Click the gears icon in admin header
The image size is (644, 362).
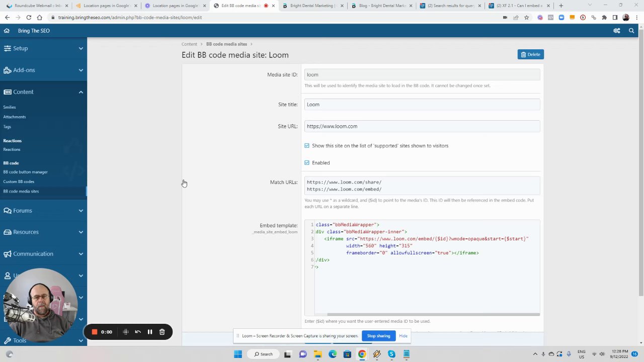point(617,31)
